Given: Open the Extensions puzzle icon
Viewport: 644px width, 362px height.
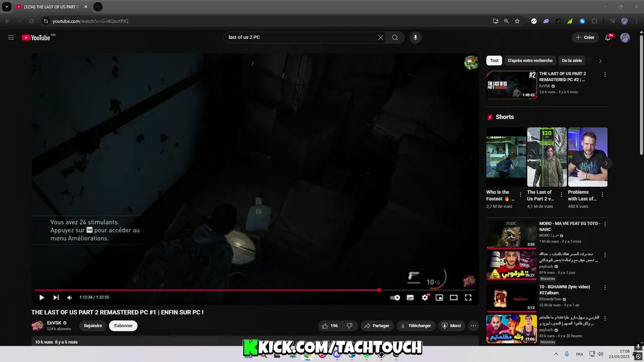Looking at the screenshot, I should tap(594, 21).
